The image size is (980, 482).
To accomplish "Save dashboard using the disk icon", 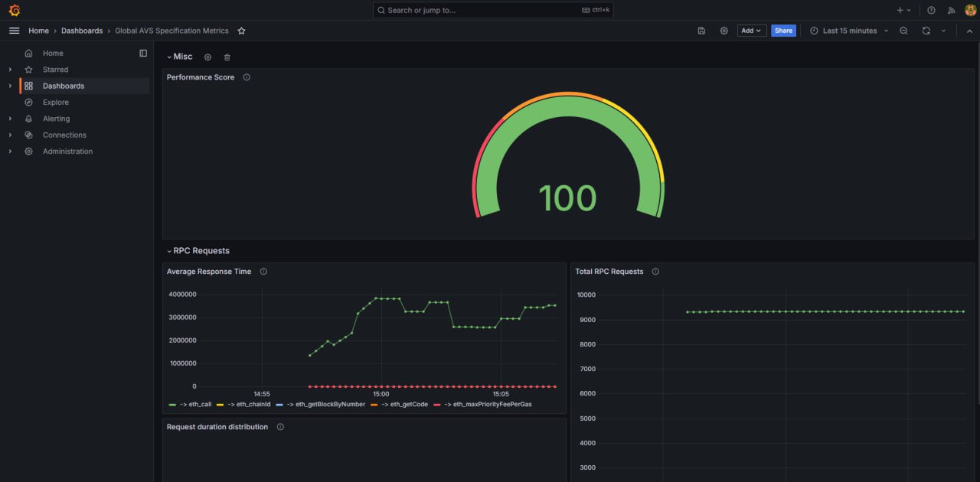I will (x=701, y=31).
